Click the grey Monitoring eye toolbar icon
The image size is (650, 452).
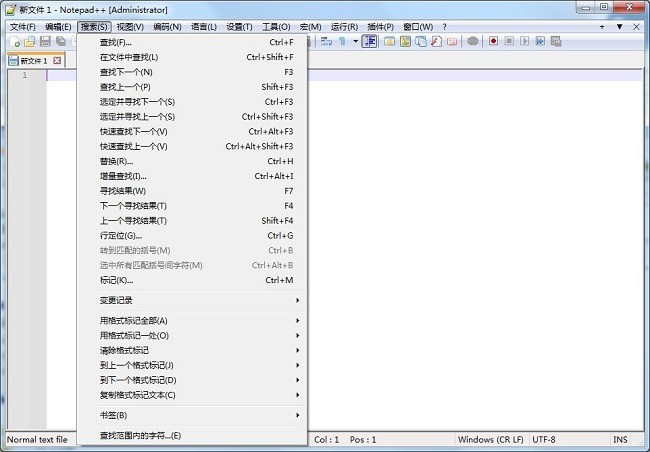[473, 41]
